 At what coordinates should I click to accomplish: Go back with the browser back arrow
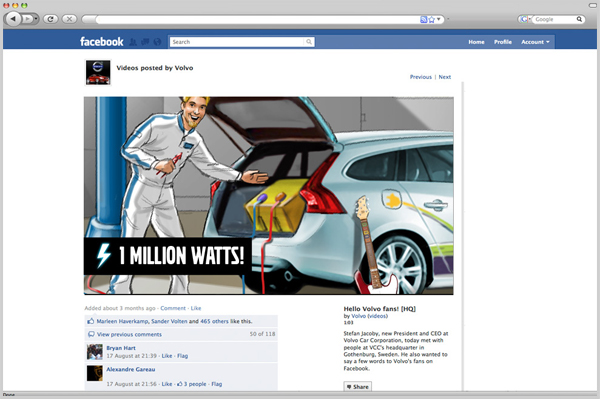(13, 18)
